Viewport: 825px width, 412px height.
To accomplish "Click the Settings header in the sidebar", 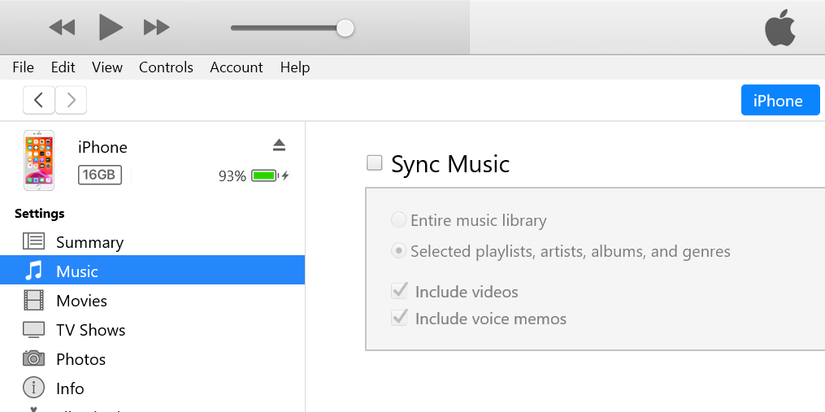I will (x=39, y=213).
